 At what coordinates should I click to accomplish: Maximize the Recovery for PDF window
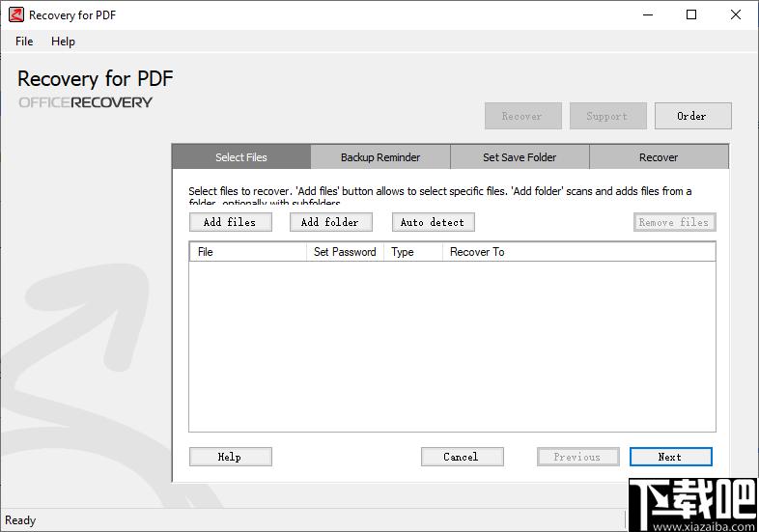tap(691, 15)
